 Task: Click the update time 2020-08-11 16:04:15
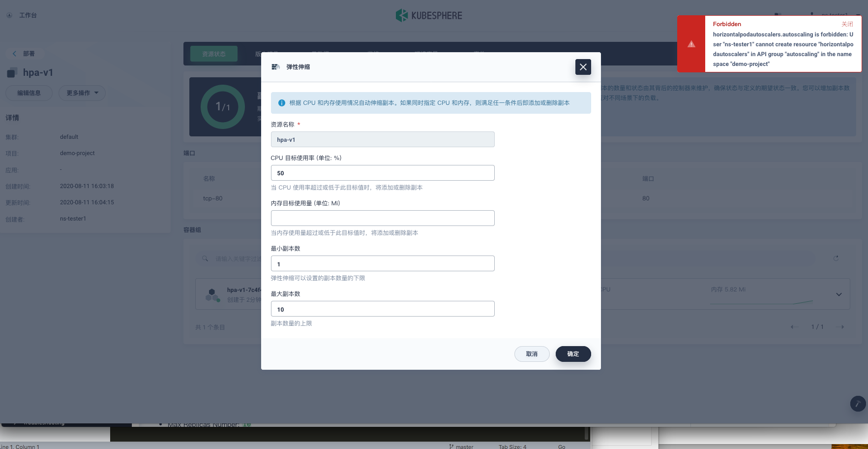(x=87, y=202)
